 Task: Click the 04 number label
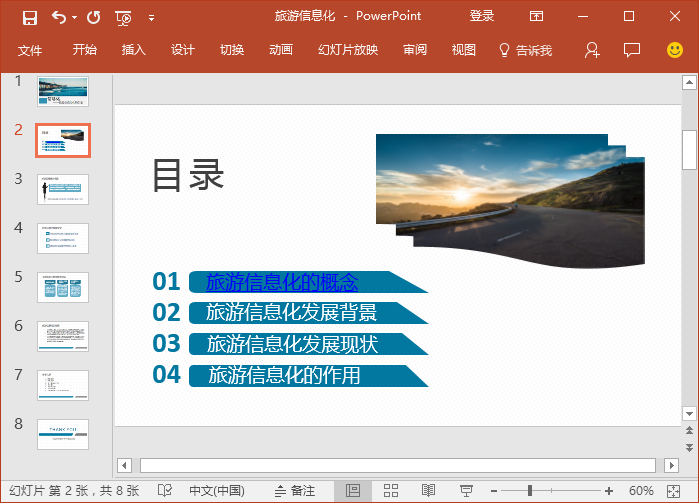[166, 375]
